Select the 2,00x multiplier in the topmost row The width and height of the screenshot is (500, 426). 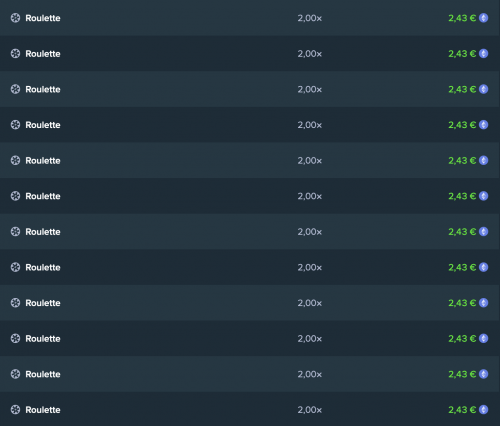tap(310, 18)
